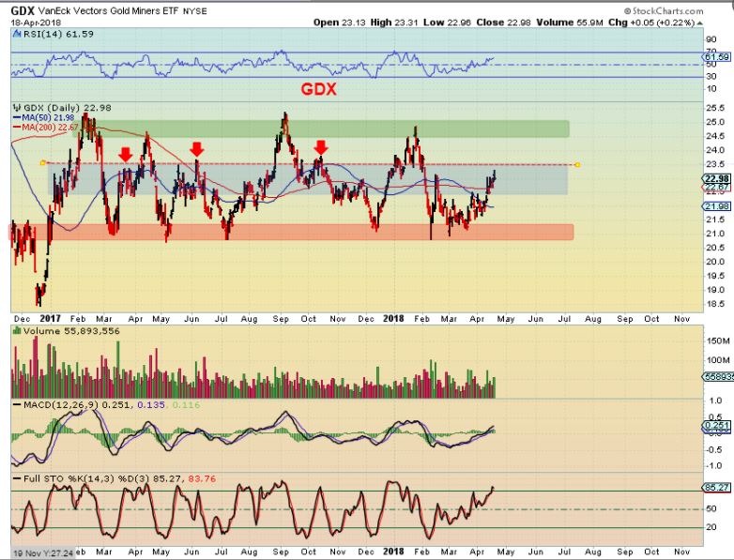Viewport: 734px width, 560px height.
Task: Click the 90 label on RSI axis
Action: pos(711,39)
